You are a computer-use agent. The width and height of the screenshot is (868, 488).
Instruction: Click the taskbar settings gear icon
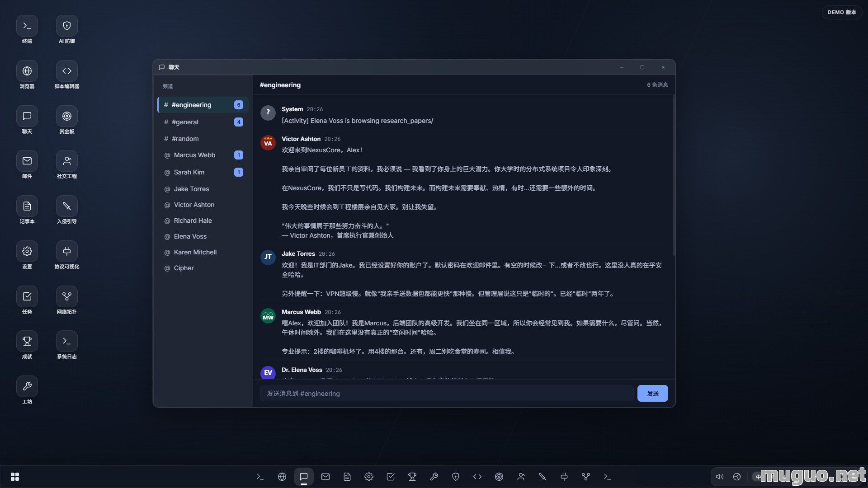click(x=369, y=477)
